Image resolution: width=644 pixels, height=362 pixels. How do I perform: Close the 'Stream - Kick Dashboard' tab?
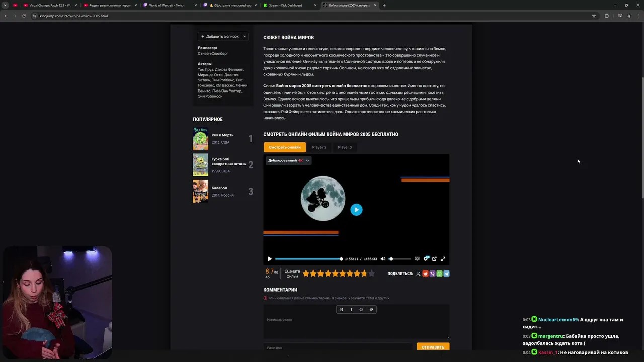pos(315,5)
